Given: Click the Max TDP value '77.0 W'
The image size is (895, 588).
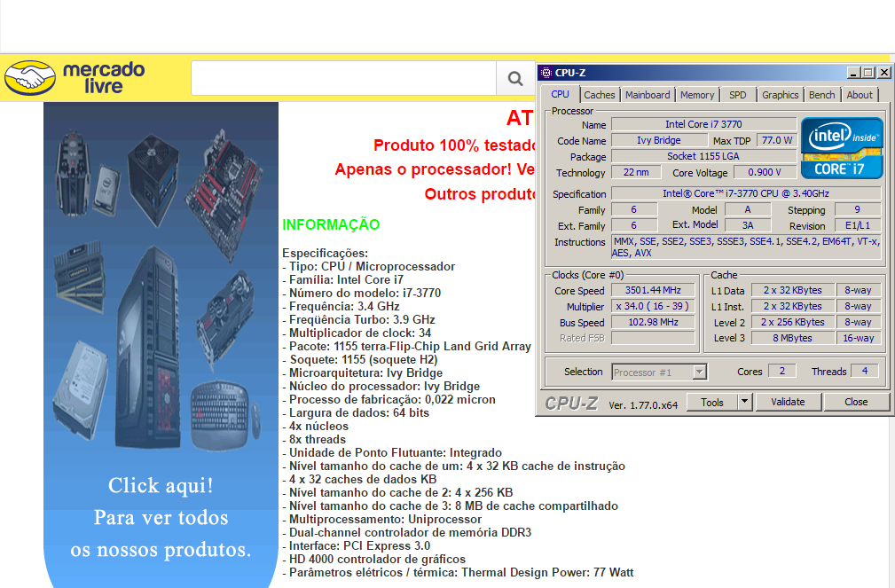Looking at the screenshot, I should pyautogui.click(x=776, y=140).
